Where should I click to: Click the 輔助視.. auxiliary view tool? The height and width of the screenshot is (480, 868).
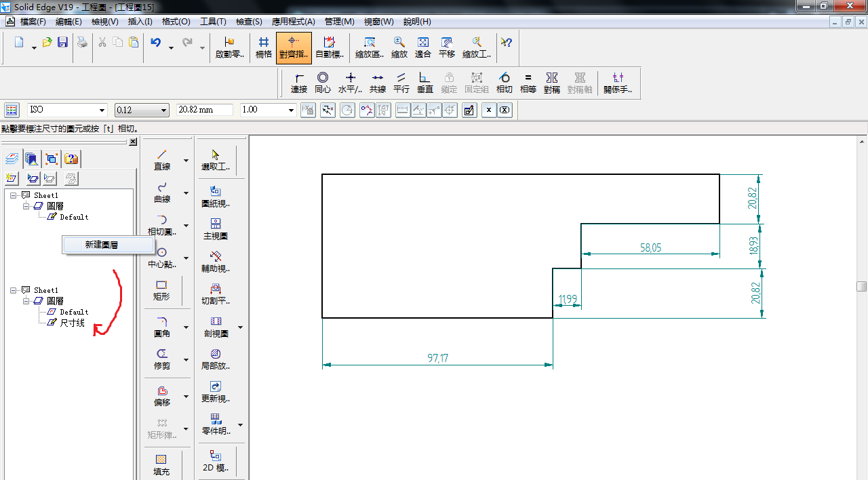coord(216,262)
